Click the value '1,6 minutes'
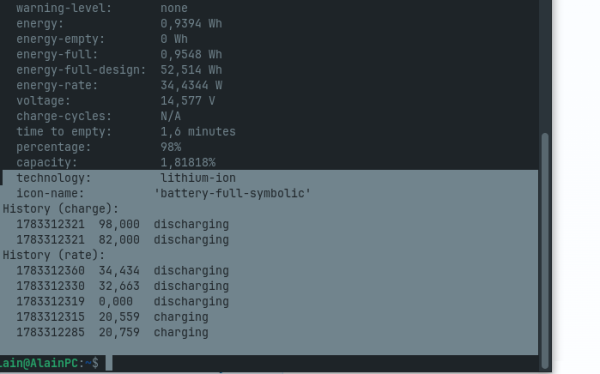The image size is (600, 374). coord(198,132)
